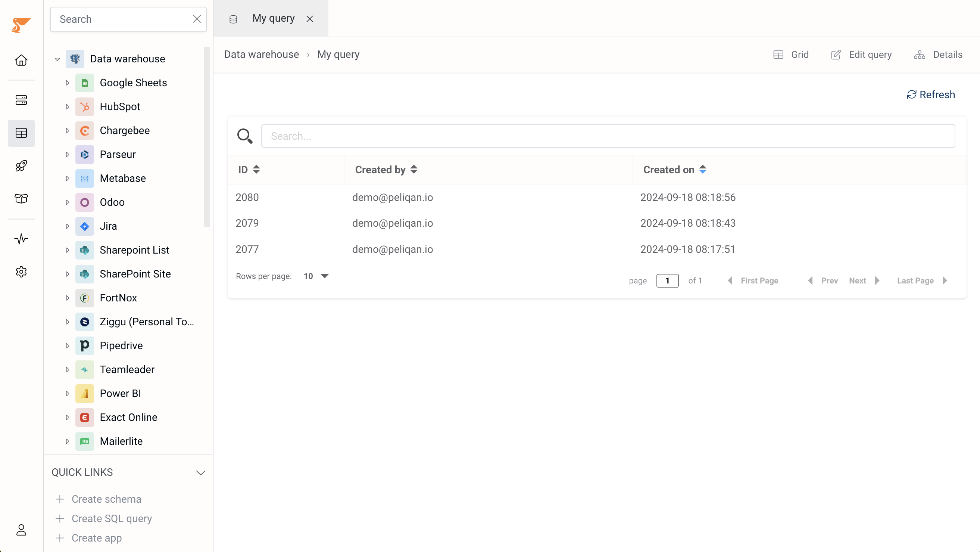Expand the Google Sheets tree item
Screen dimensions: 980x552
pyautogui.click(x=67, y=82)
